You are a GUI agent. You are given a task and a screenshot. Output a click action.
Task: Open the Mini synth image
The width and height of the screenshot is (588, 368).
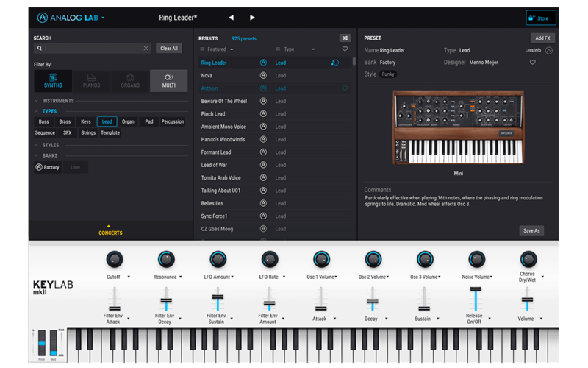click(x=458, y=127)
